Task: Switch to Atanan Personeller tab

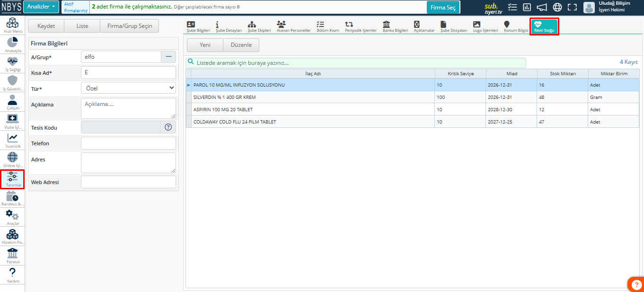Action: (x=293, y=27)
